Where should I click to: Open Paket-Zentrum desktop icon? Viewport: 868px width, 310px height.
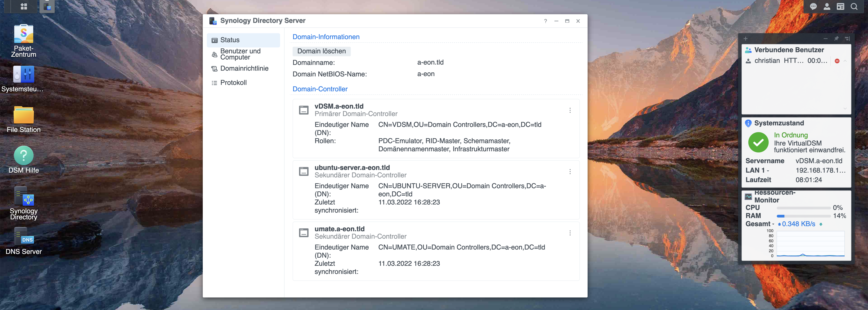[x=24, y=41]
